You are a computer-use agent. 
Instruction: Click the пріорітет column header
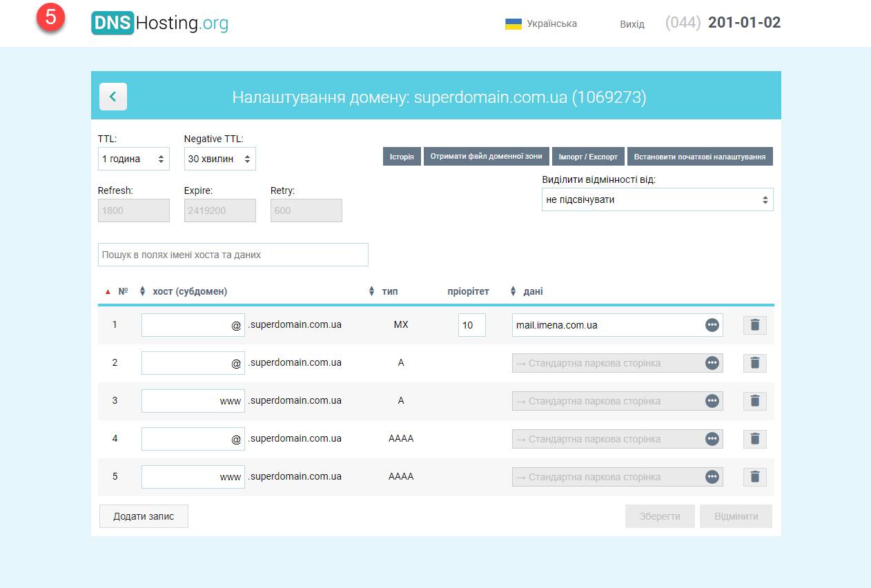tap(468, 291)
